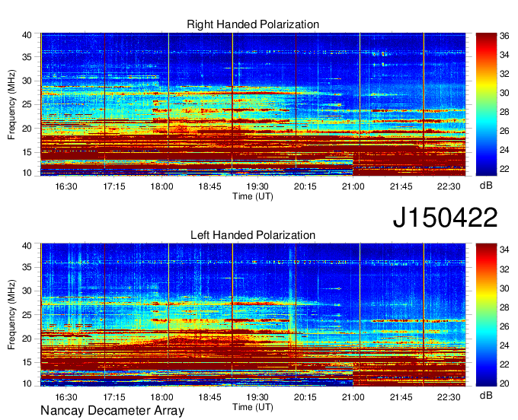518x420 pixels.
Task: Click the '36' value on the upper color scale
Action: pyautogui.click(x=504, y=36)
